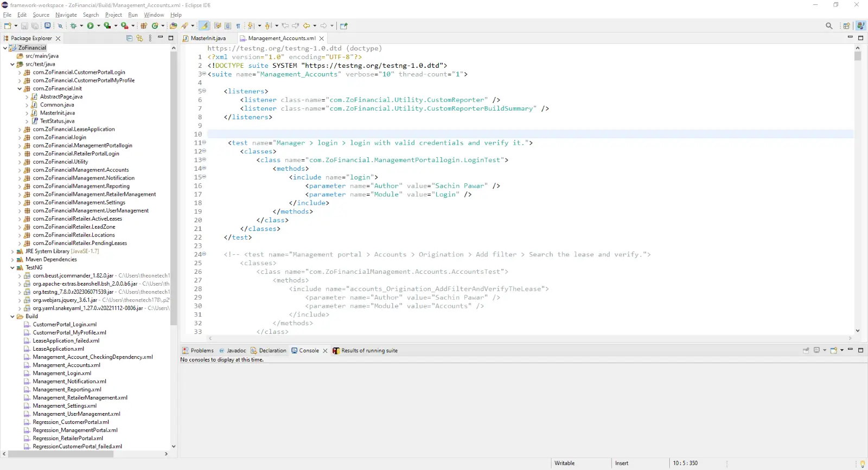868x470 pixels.
Task: Collapse All in Package Explorer
Action: [x=129, y=38]
